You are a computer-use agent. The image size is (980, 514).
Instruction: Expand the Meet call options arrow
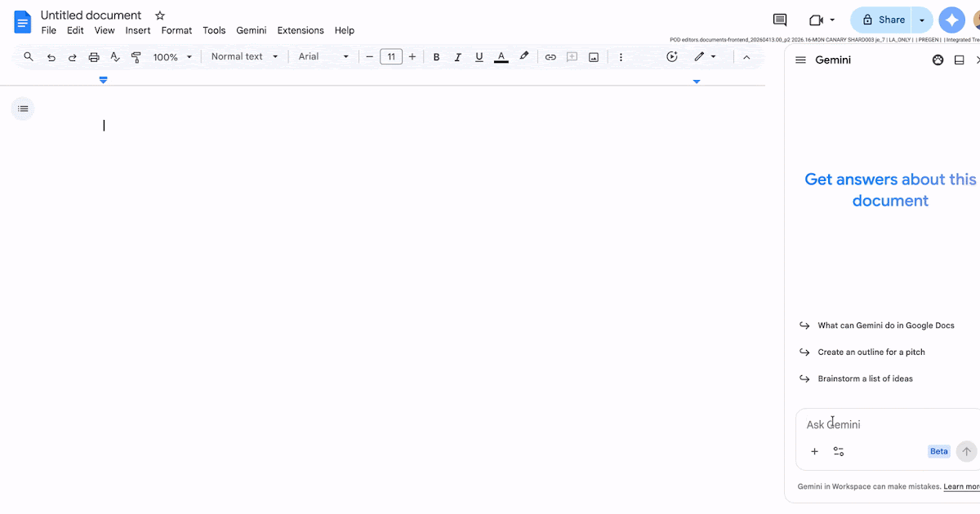[x=832, y=20]
